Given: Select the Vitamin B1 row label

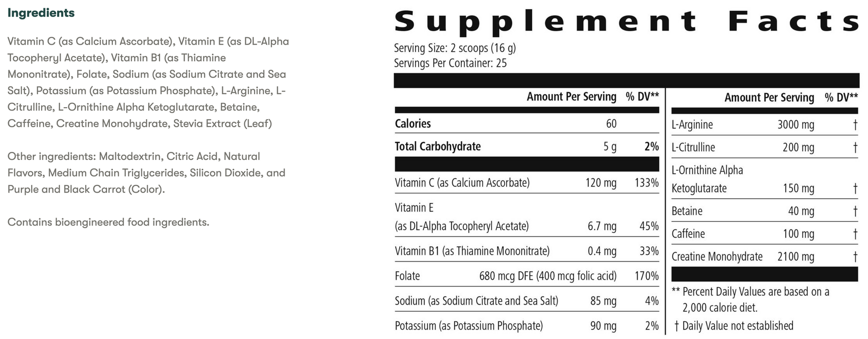Looking at the screenshot, I should coord(472,251).
